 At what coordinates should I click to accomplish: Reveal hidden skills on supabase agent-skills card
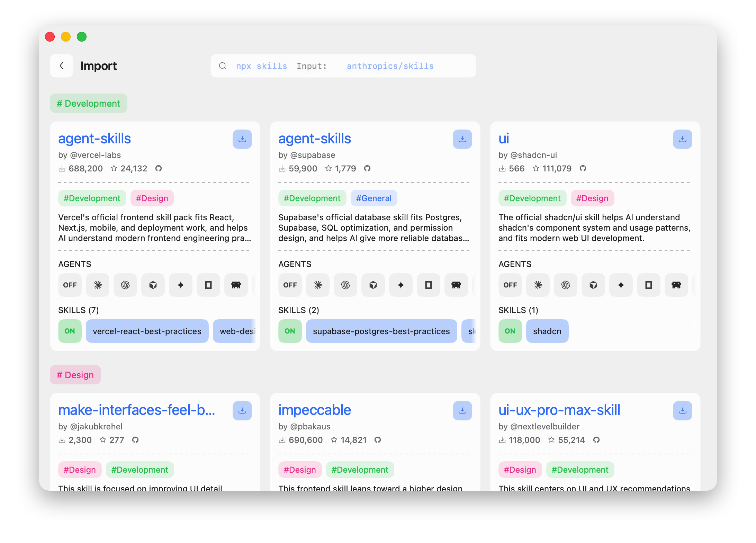473,331
